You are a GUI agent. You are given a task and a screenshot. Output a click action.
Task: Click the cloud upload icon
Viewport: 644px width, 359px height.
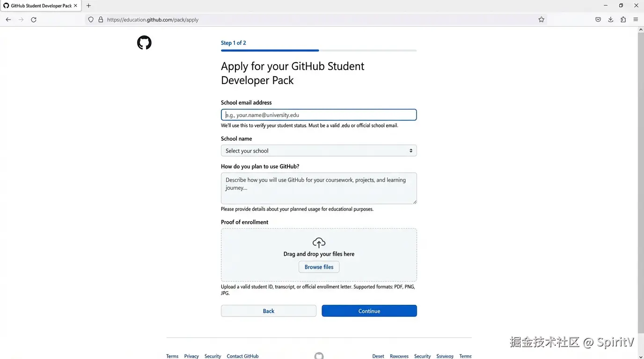tap(319, 243)
